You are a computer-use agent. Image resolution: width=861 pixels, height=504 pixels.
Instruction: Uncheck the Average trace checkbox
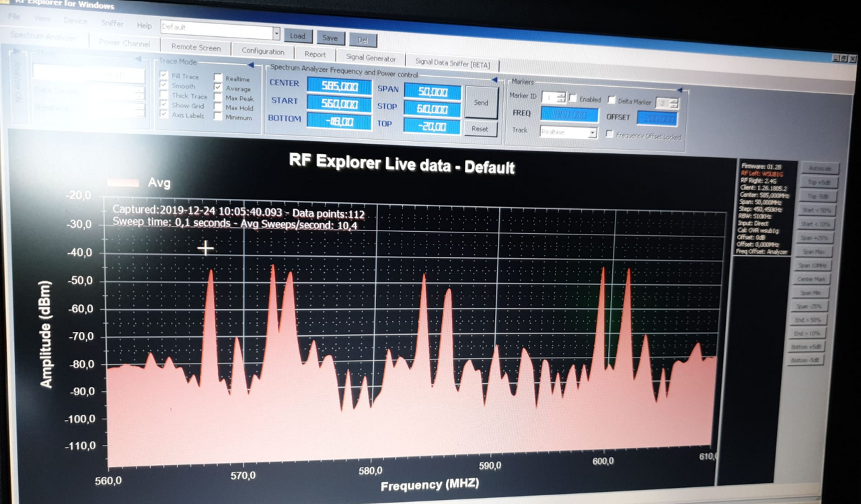tap(218, 87)
